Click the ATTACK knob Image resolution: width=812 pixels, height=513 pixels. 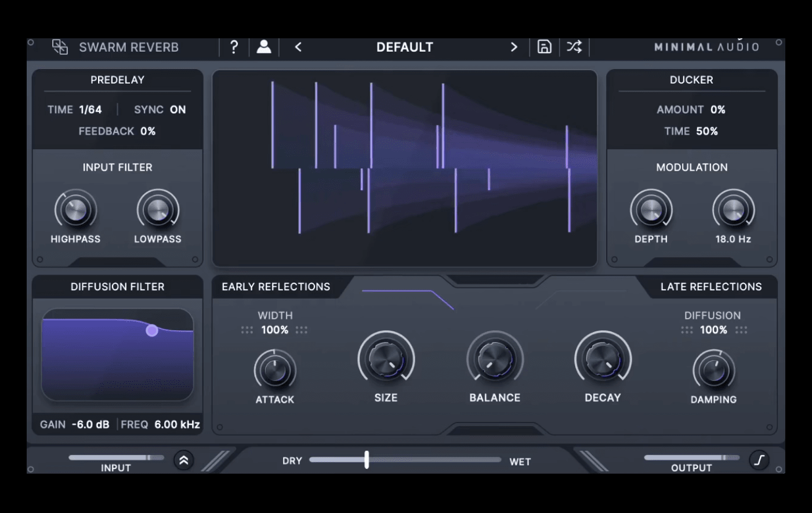point(275,370)
